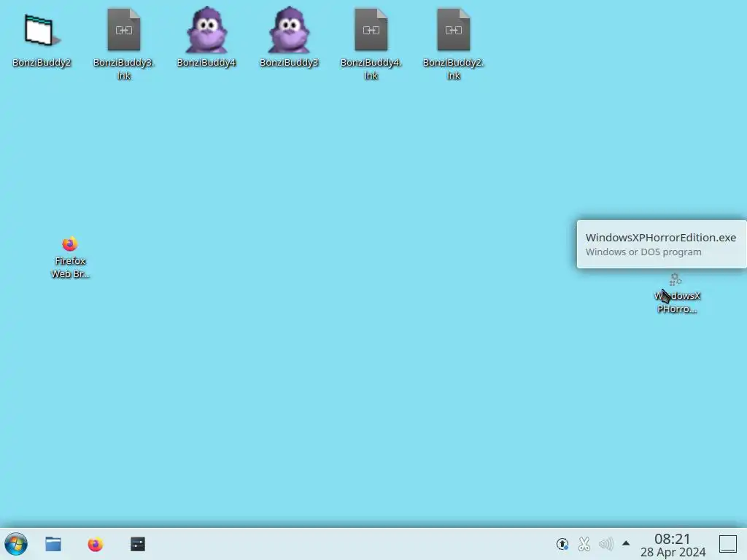
Task: Open the volume speaker tray icon
Action: coord(606,544)
